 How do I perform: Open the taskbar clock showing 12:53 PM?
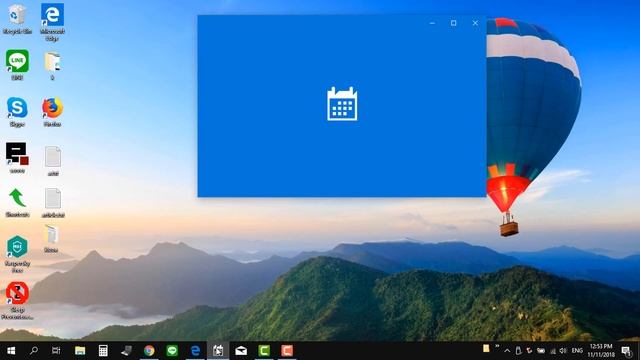tap(601, 351)
